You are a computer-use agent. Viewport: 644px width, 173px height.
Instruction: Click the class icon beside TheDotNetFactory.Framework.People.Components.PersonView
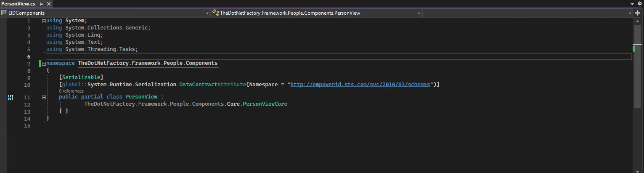[216, 13]
